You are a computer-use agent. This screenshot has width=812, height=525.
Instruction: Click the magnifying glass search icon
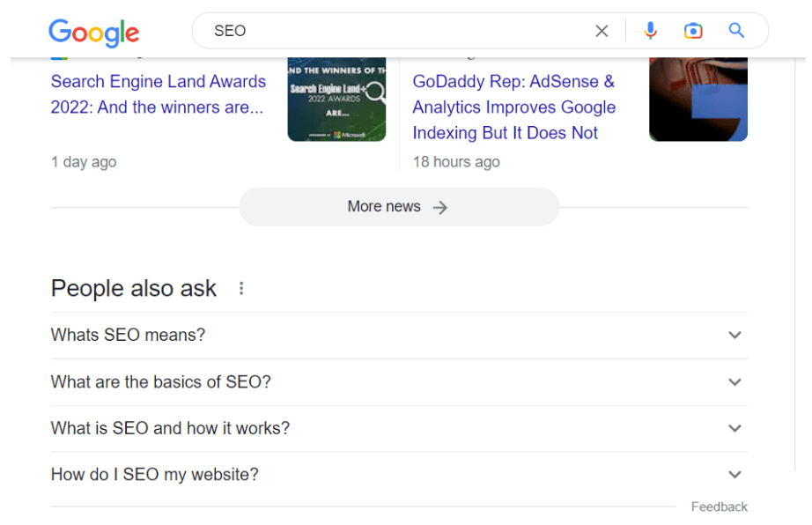click(x=736, y=31)
